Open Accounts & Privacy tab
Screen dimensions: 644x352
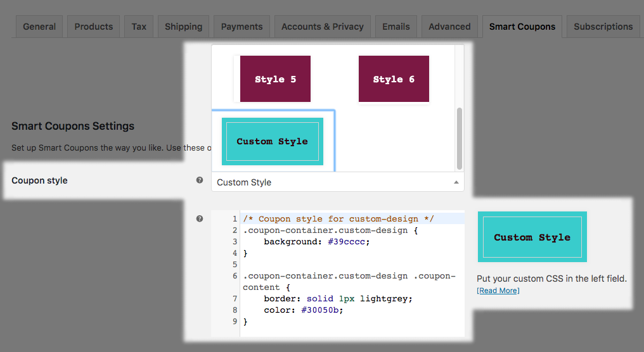(323, 27)
